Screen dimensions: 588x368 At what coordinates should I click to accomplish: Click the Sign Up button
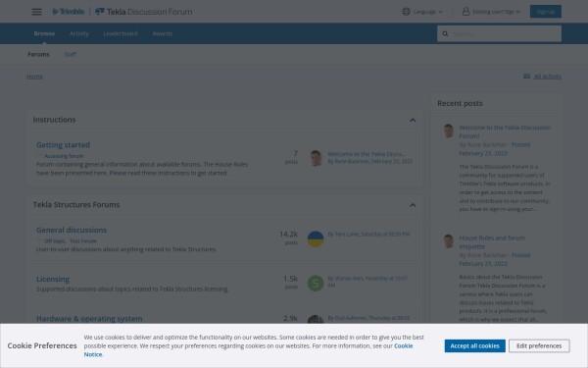[546, 12]
